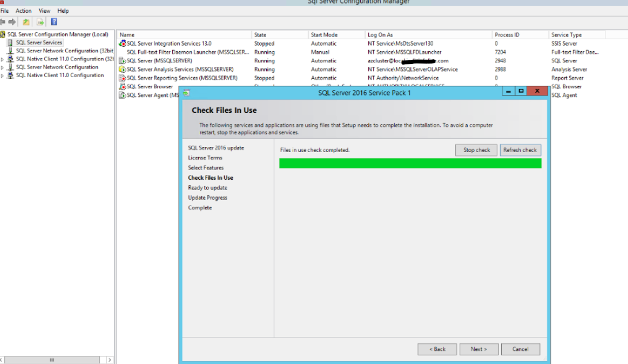This screenshot has height=364, width=628.
Task: Click the Up one level folder icon
Action: pyautogui.click(x=26, y=22)
